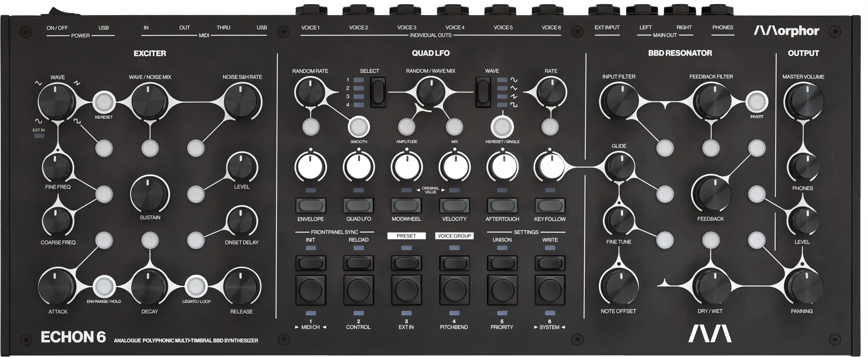Click the WAVE / NOISE MIX knob
The image size is (868, 357).
(149, 102)
